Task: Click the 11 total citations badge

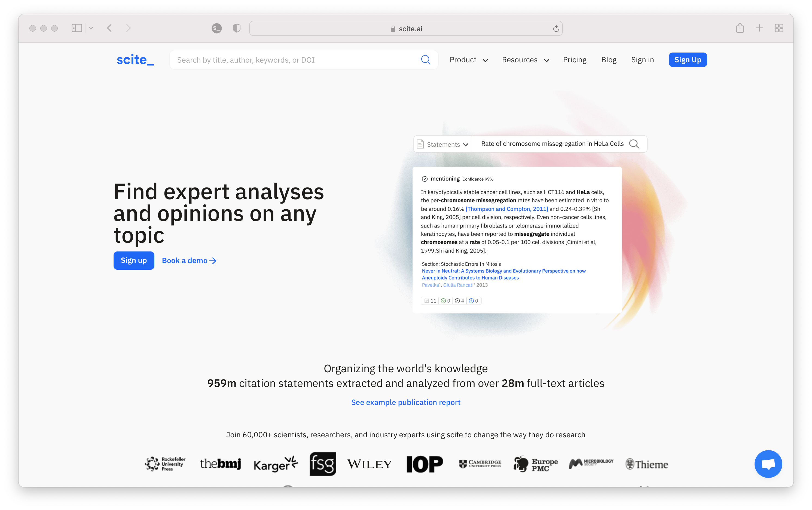Action: (430, 301)
